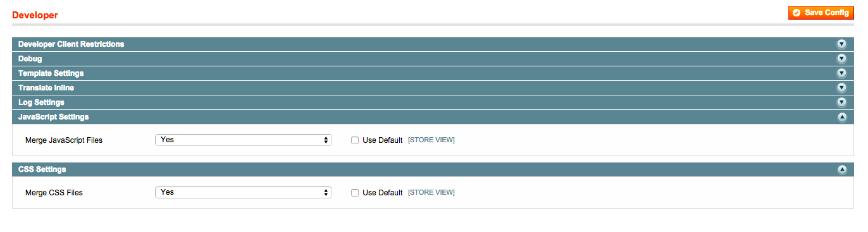This screenshot has height=232, width=868.
Task: Expand Log Settings arrow icon
Action: (x=841, y=102)
